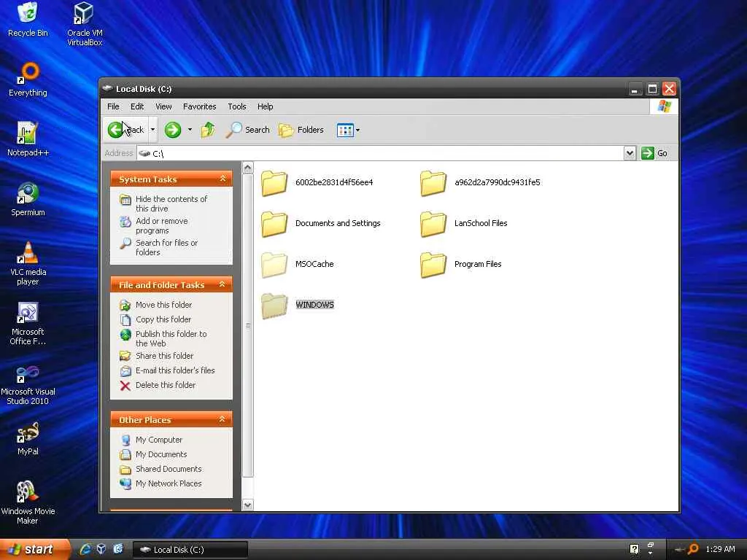Select Recycle Bin desktop icon
747x560 pixels.
[x=28, y=20]
